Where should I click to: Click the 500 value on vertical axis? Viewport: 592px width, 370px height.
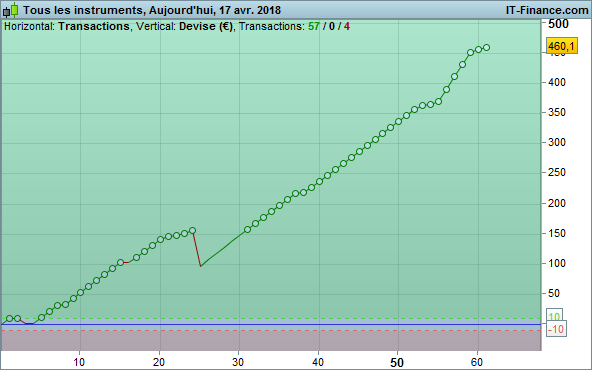pos(558,24)
